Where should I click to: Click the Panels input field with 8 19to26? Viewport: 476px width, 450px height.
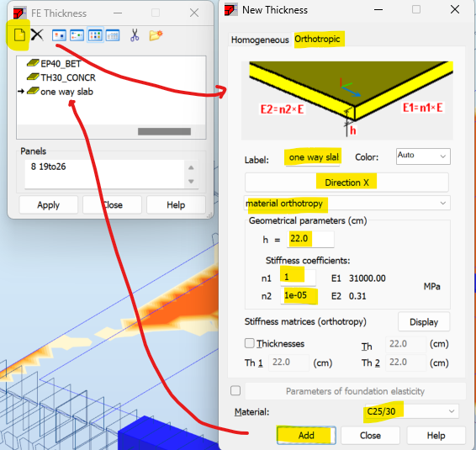pyautogui.click(x=104, y=174)
